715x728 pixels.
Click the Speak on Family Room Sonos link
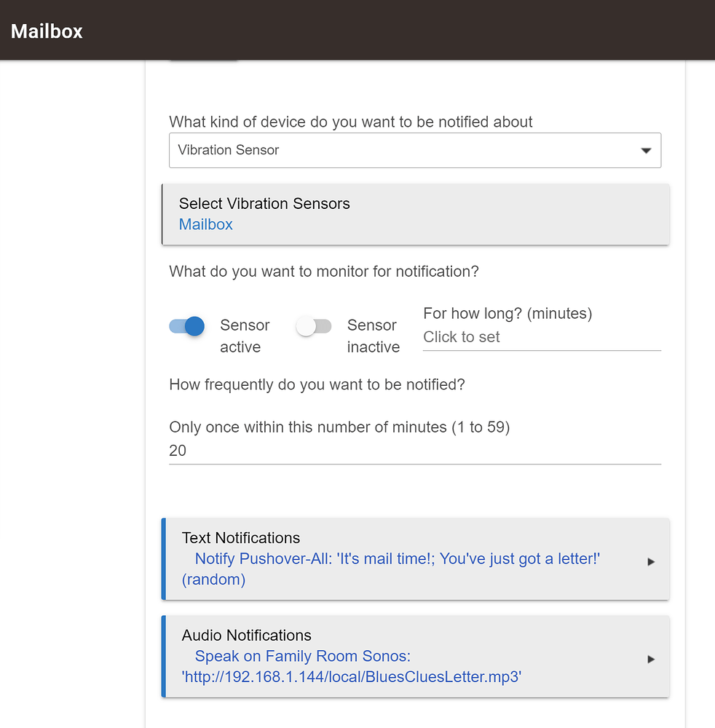coord(302,656)
